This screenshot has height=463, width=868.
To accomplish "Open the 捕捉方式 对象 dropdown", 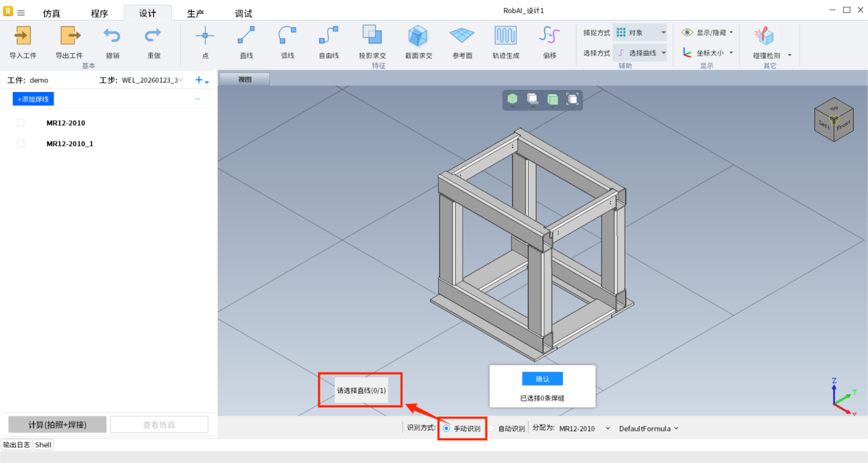I will coord(640,32).
